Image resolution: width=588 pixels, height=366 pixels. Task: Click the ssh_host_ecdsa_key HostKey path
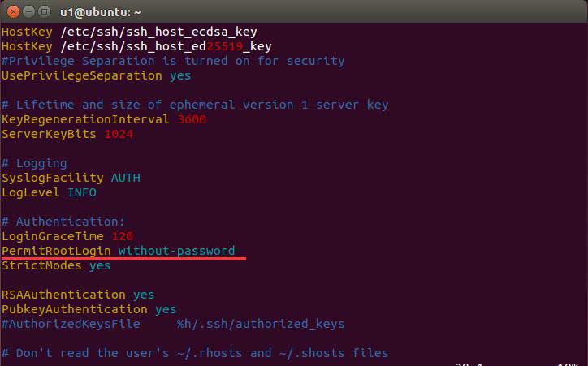coord(158,32)
